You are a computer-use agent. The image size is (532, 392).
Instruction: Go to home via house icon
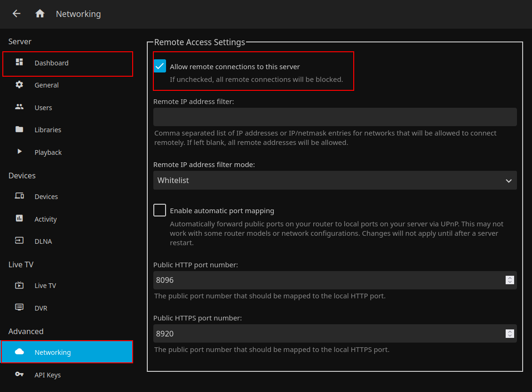40,14
